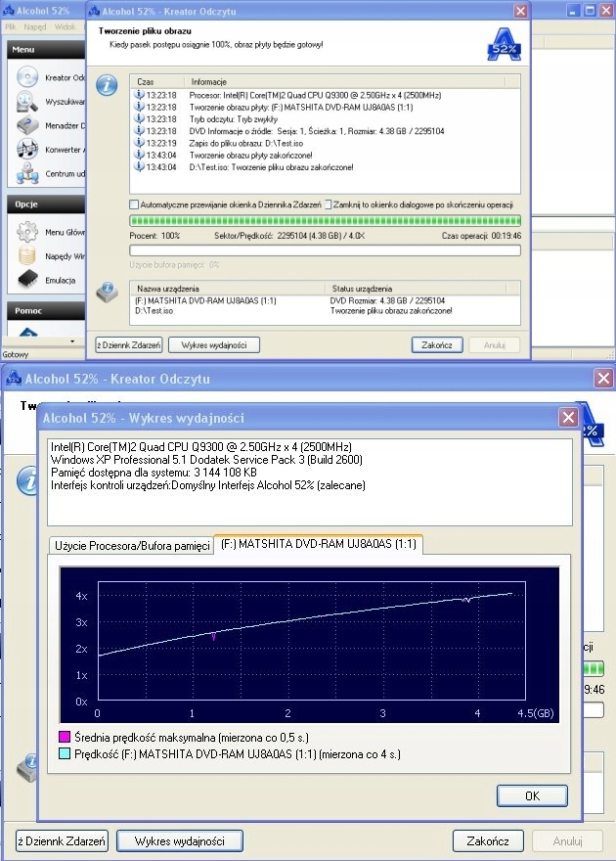The image size is (616, 861).
Task: Click the Alcohol 52% logo in wizard header
Action: (504, 44)
